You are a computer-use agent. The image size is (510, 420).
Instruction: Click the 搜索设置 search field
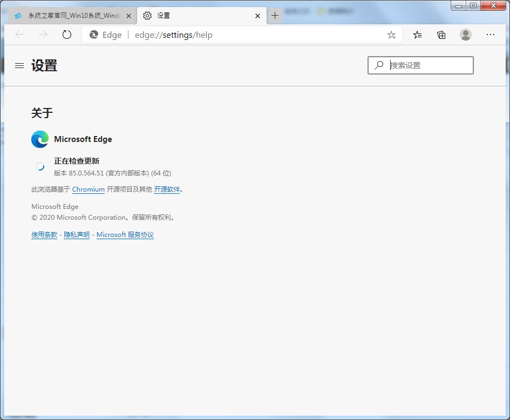click(x=426, y=65)
